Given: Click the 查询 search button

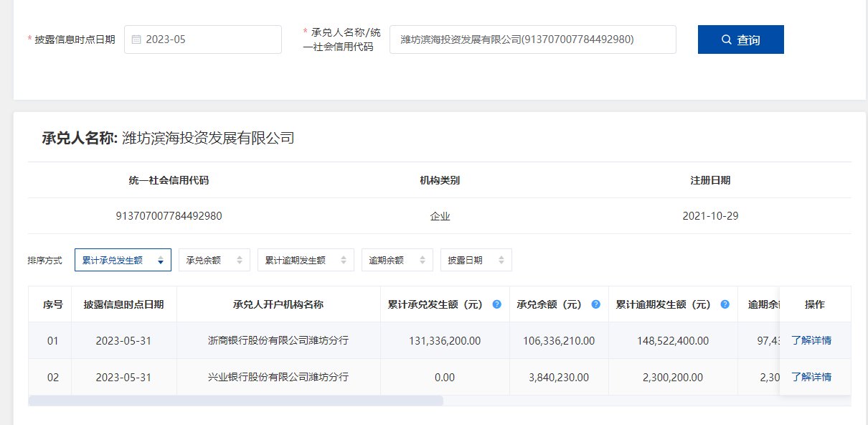Looking at the screenshot, I should [740, 39].
